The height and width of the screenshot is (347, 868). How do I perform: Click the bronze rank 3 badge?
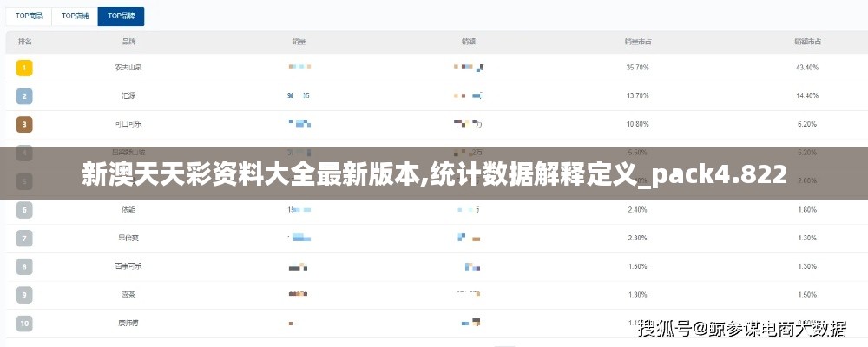pyautogui.click(x=24, y=125)
